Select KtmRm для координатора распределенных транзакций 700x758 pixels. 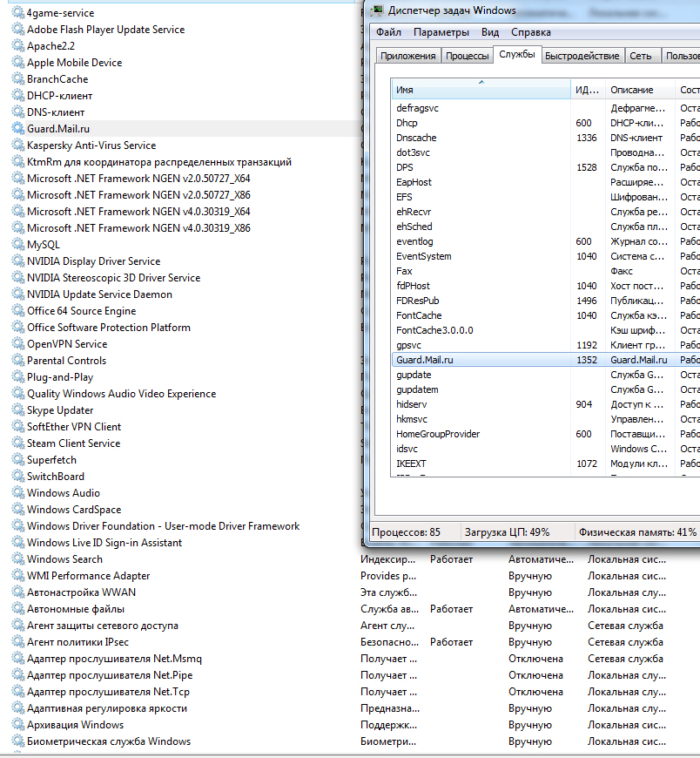159,162
